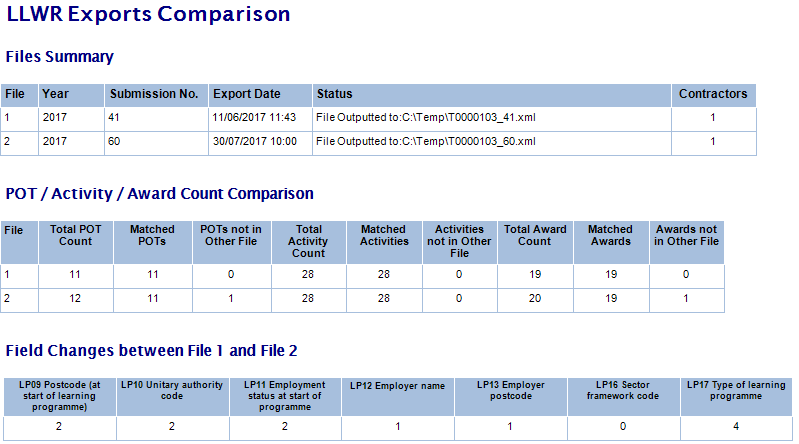This screenshot has height=444, width=799.
Task: Click the LLWR Exports Comparison title
Action: click(x=148, y=15)
